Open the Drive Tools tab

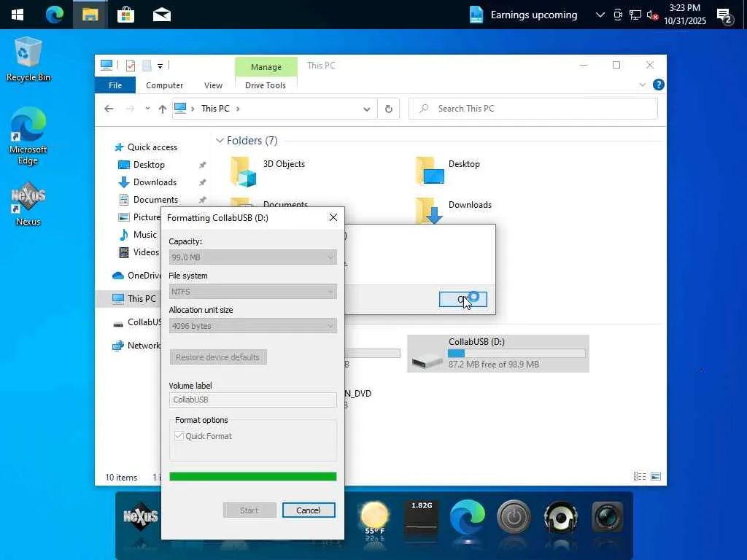pos(266,85)
